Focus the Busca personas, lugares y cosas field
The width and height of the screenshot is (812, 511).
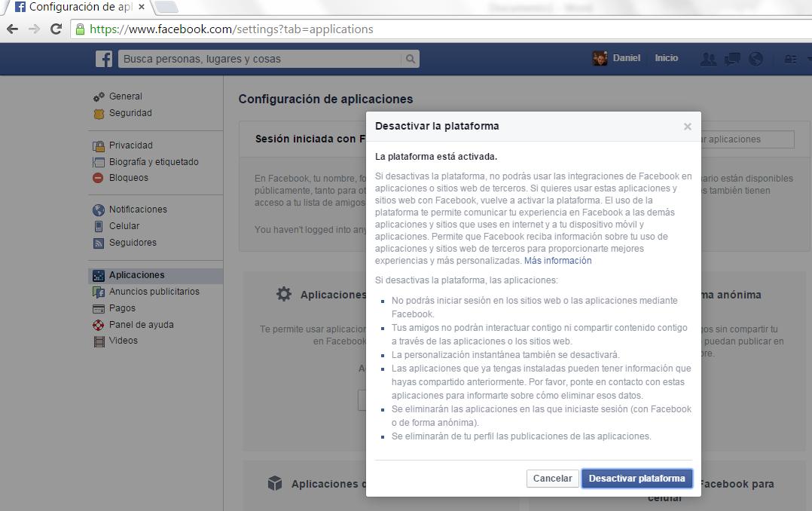(x=260, y=59)
